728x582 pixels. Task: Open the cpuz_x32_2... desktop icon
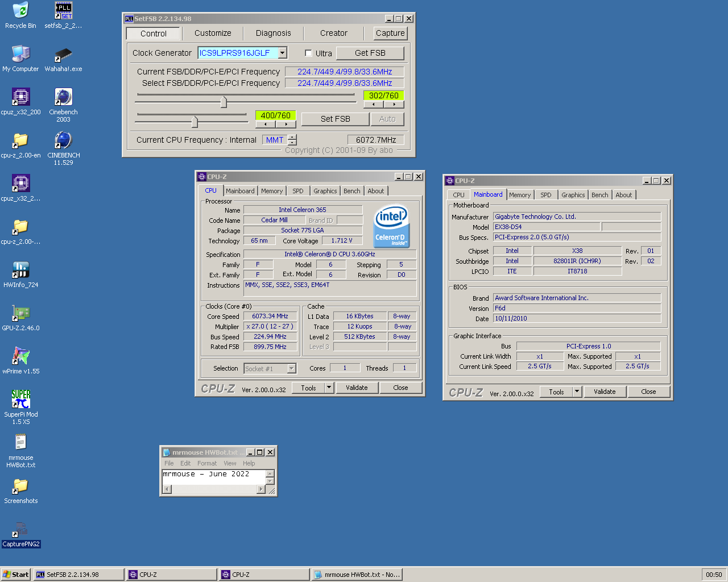(20, 188)
